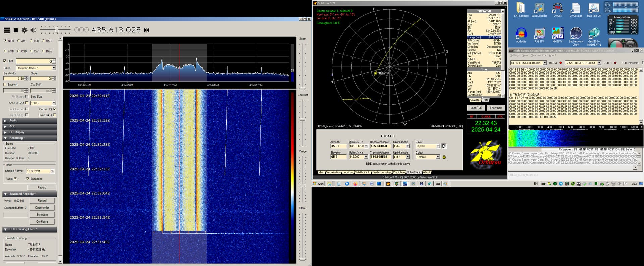Click Record in the Recording panel
Image resolution: width=644 pixels, height=266 pixels.
42,188
